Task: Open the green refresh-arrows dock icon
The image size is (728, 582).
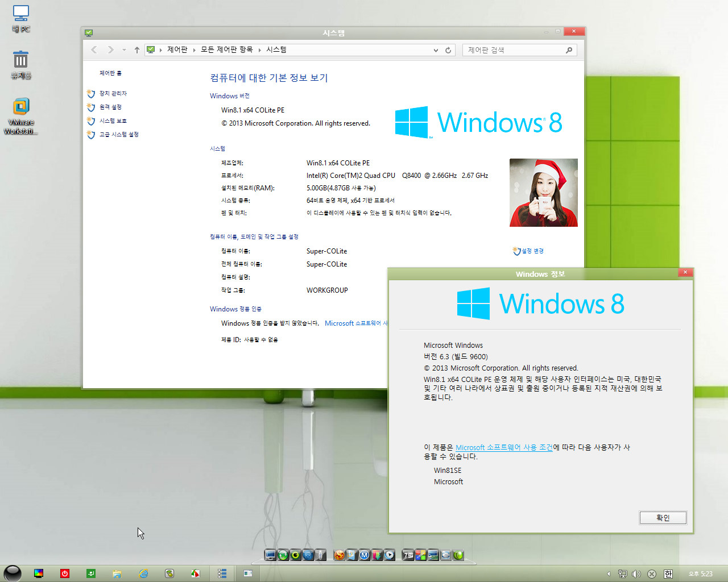Action: 283,555
